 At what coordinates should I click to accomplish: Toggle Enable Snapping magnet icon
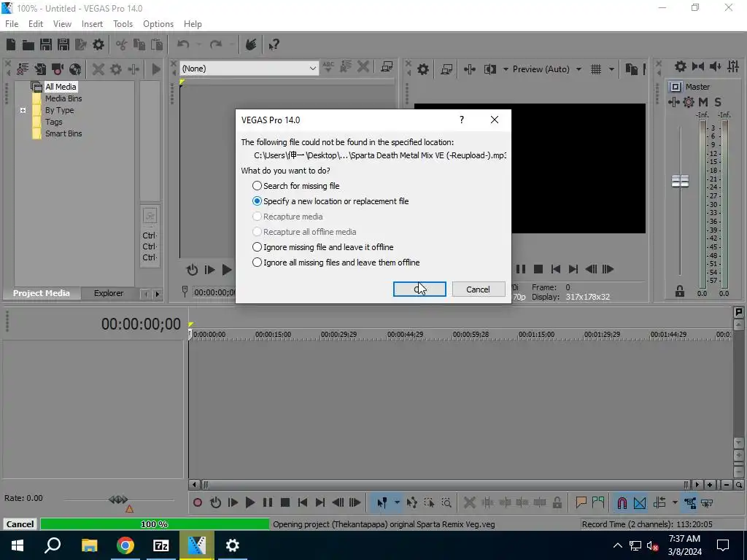click(x=622, y=502)
